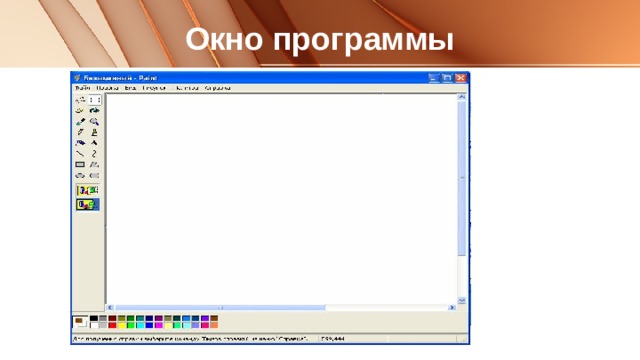The width and height of the screenshot is (640, 360).
Task: Click the horizontal scrollbar right arrow
Action: point(452,307)
